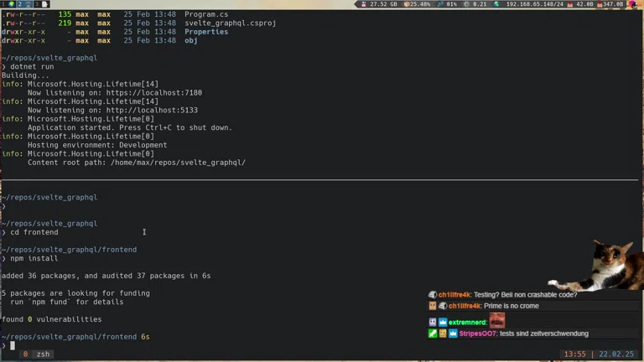Open StripesOO7 username in chat
This screenshot has height=362, width=644.
[x=478, y=334]
